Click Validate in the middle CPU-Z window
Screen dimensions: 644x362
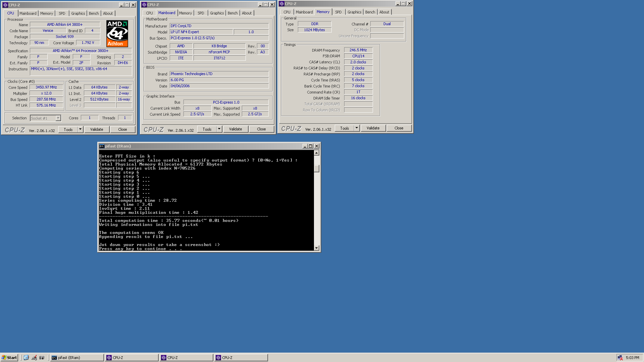(x=235, y=129)
